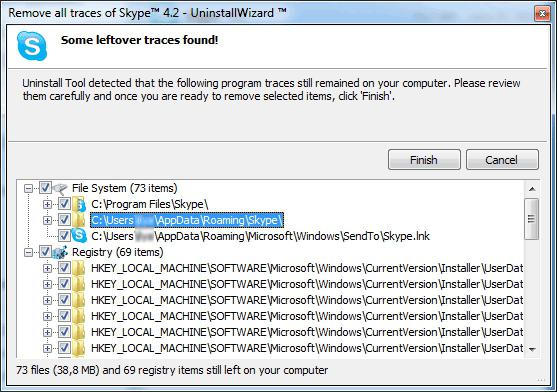The width and height of the screenshot is (557, 392).
Task: Uncheck the SendTo\Skype.lnk checkbox
Action: point(64,236)
